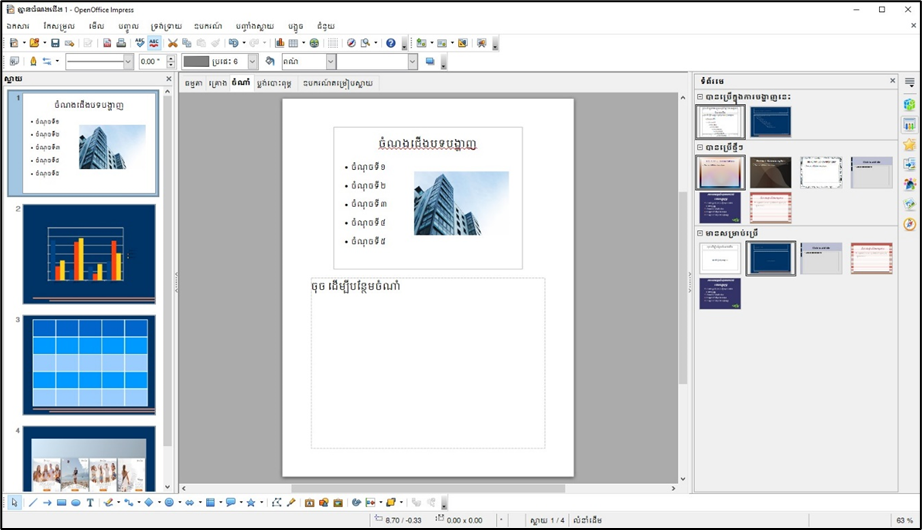Select the Text tool in drawing toolbar
Image resolution: width=922 pixels, height=530 pixels.
pyautogui.click(x=90, y=503)
